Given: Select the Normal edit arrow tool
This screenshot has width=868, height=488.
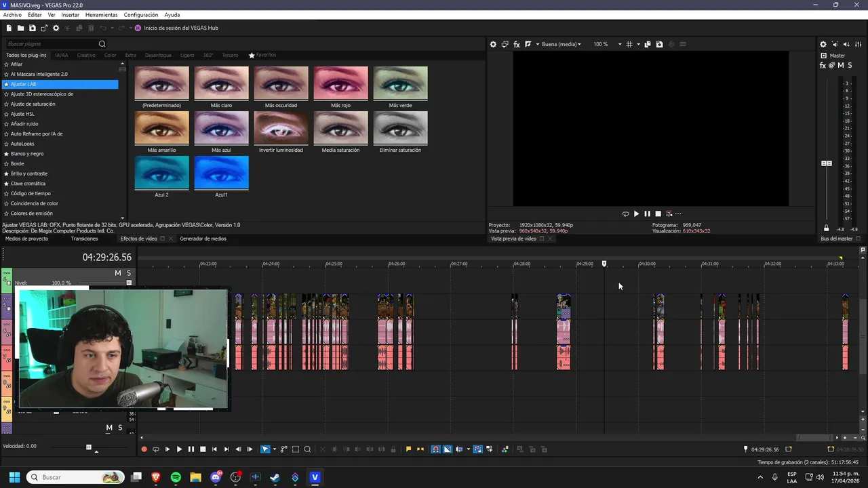Looking at the screenshot, I should [265, 449].
